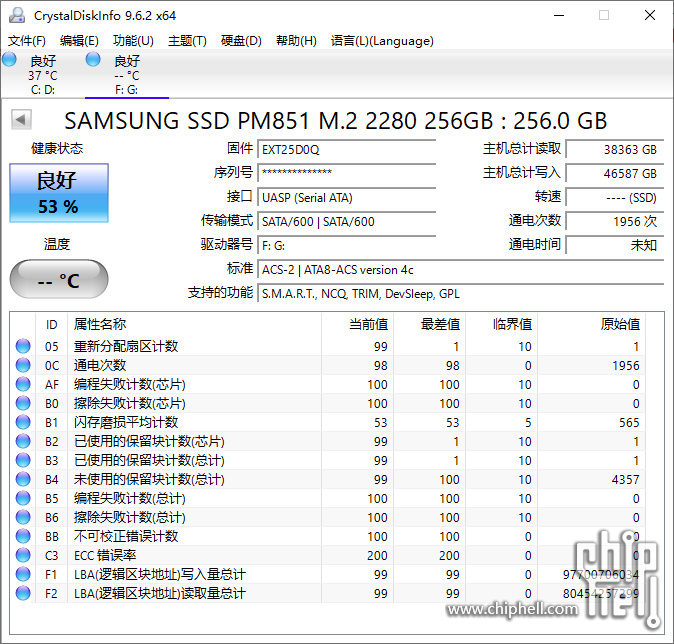Click status orb for attribute 0C row
This screenshot has width=674, height=644.
(x=23, y=365)
